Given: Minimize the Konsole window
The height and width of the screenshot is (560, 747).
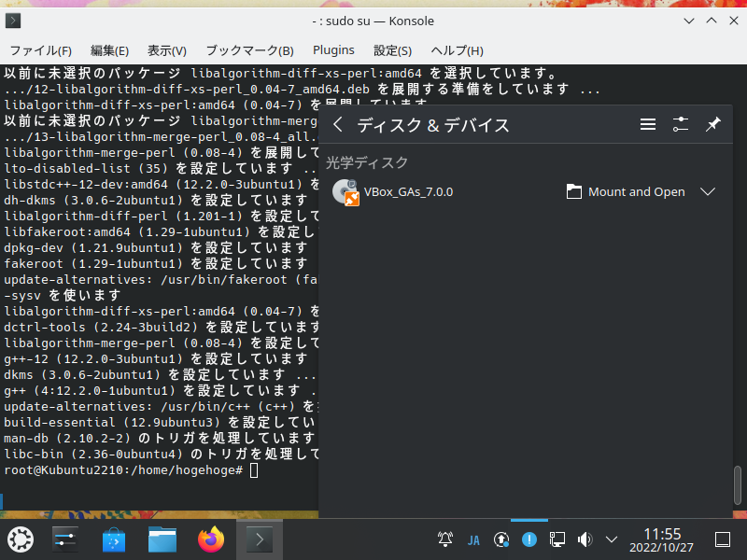Looking at the screenshot, I should 689,21.
